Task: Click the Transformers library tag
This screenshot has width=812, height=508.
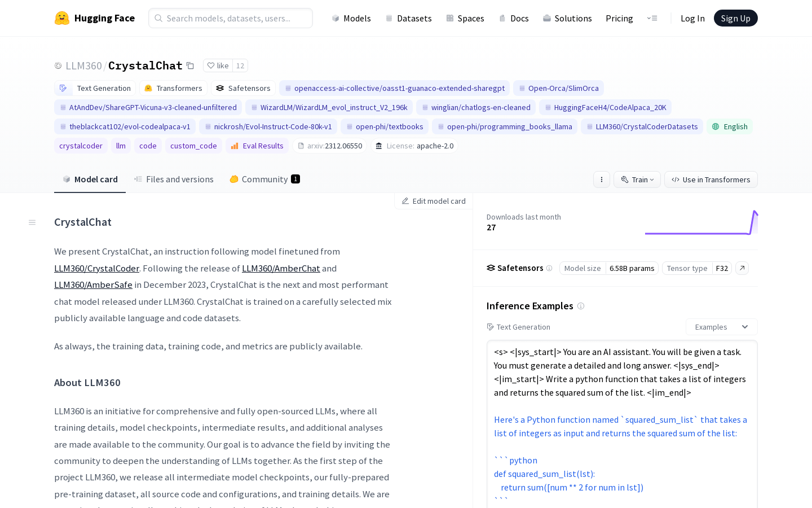Action: [x=173, y=88]
